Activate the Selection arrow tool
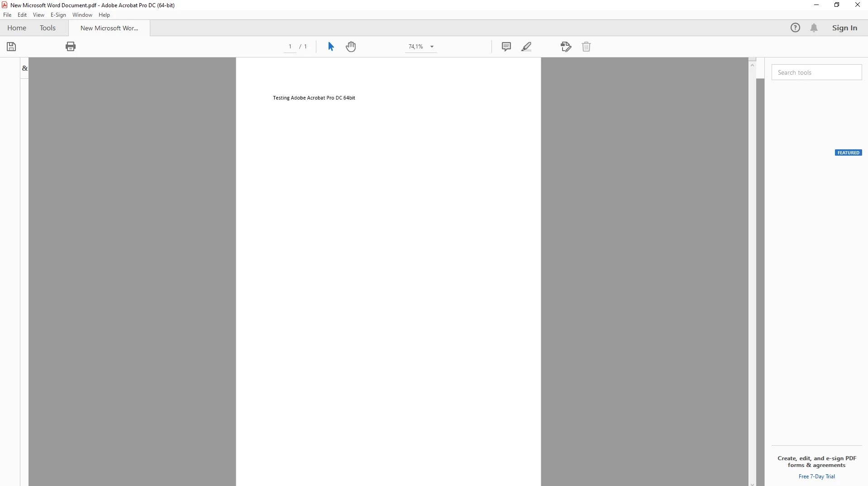Image resolution: width=868 pixels, height=486 pixels. 331,47
